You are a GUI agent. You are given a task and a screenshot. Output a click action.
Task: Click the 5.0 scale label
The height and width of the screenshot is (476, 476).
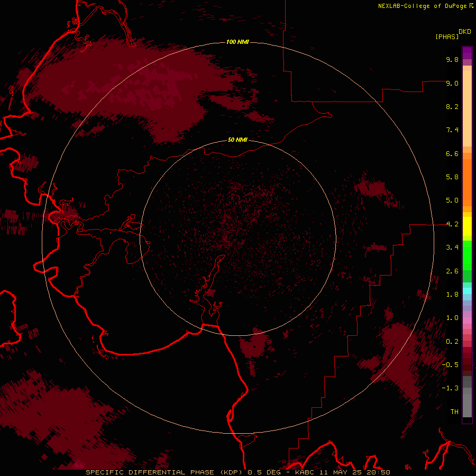click(452, 200)
